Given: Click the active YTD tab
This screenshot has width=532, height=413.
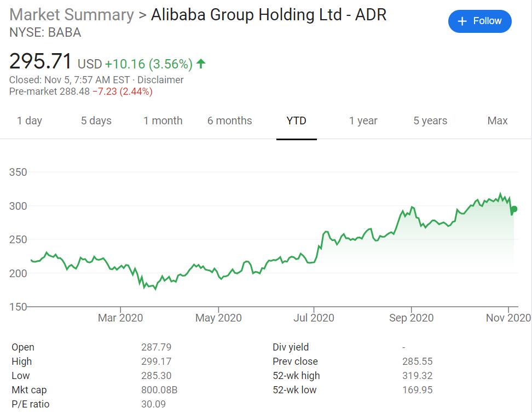Looking at the screenshot, I should tap(296, 121).
